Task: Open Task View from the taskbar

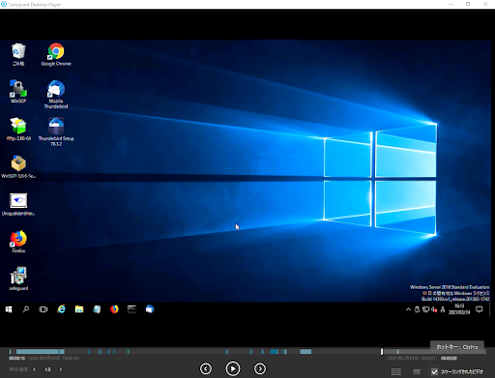Action: (x=43, y=309)
